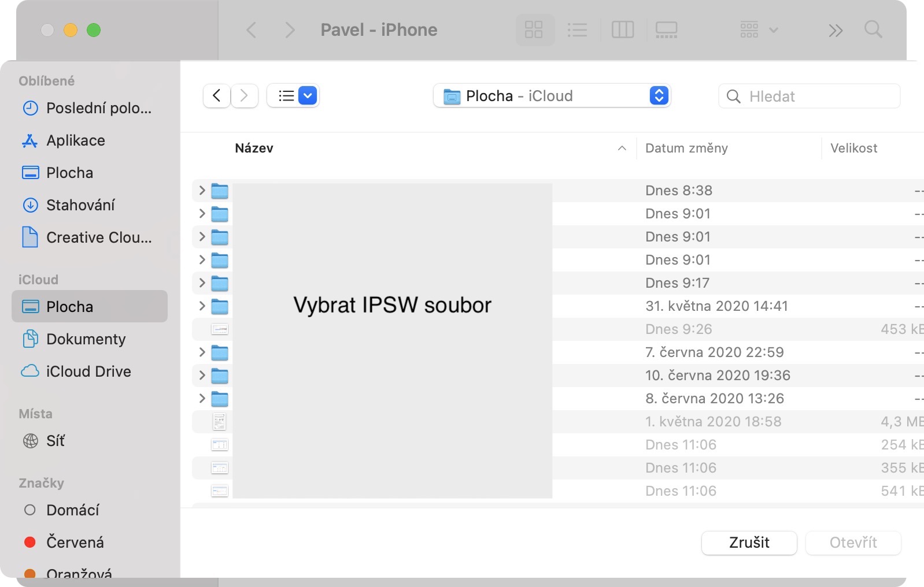Viewport: 924px width, 587px height.
Task: Sort files by Datum změny column
Action: tap(686, 148)
